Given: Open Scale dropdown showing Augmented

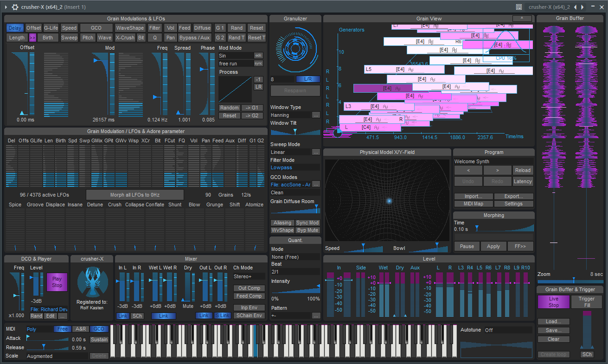Looking at the screenshot, I should pyautogui.click(x=57, y=356).
